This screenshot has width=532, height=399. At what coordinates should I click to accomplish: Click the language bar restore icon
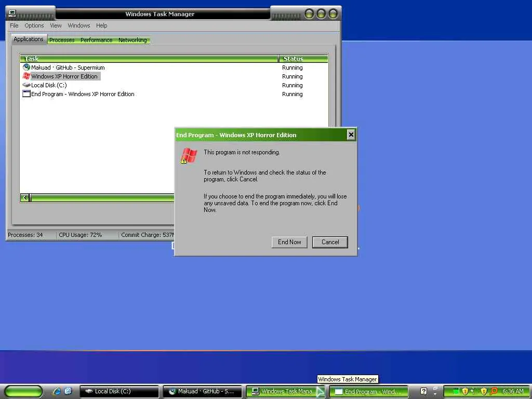click(435, 388)
